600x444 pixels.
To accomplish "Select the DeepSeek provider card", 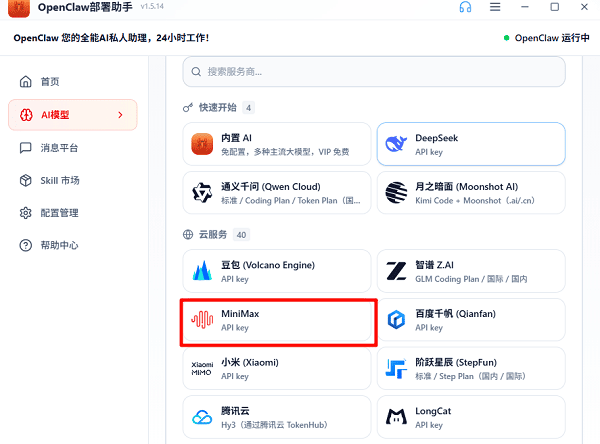I will pyautogui.click(x=471, y=144).
